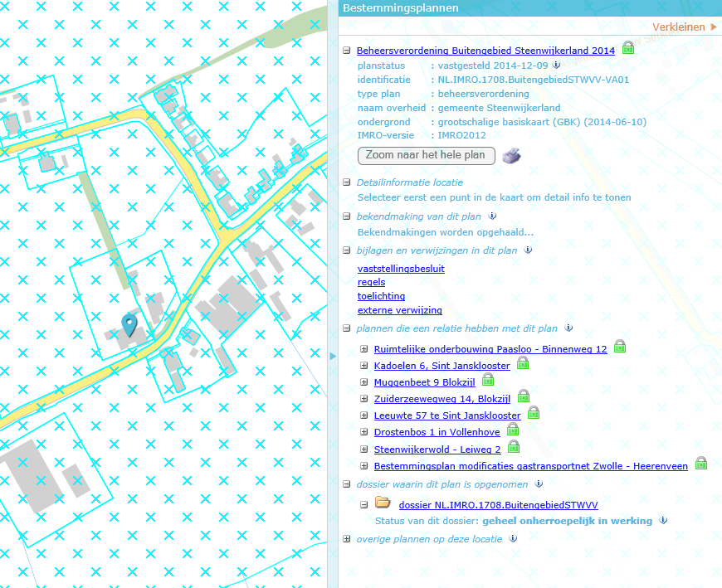Screen dimensions: 722x588
Task: Click the Bestemmingsplannen panel title
Action: tap(401, 7)
